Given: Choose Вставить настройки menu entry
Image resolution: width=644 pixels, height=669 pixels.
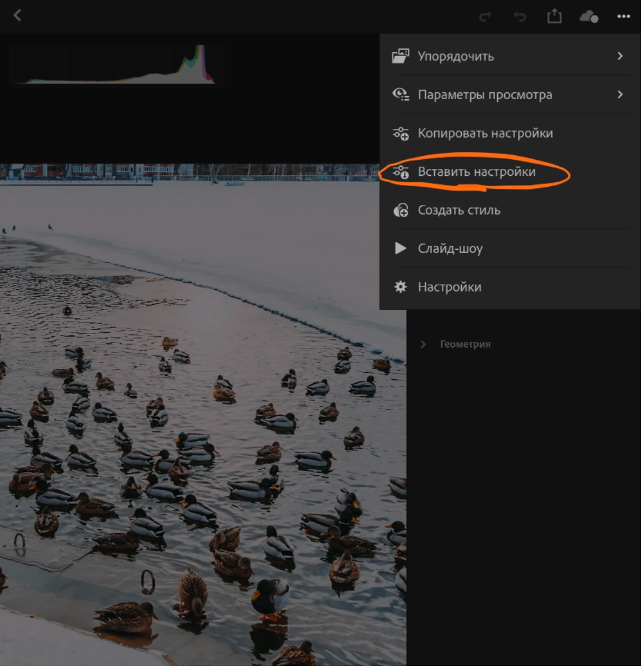Looking at the screenshot, I should (x=477, y=172).
